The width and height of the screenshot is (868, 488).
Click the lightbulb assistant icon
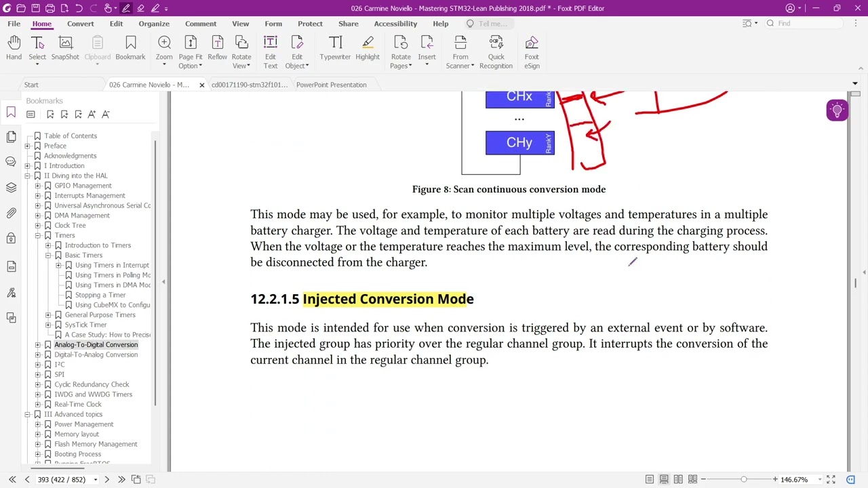click(837, 110)
